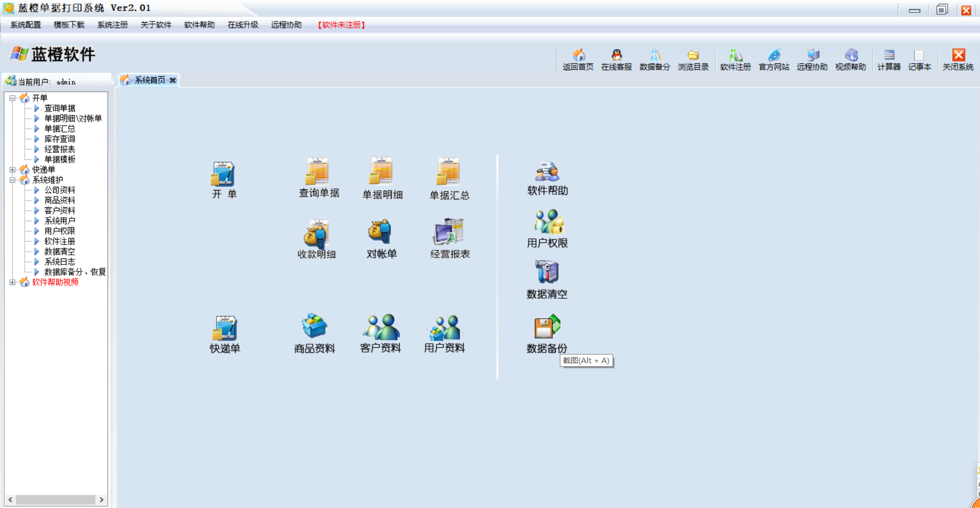Open the 系统配置 menu
This screenshot has width=980, height=508.
[26, 25]
